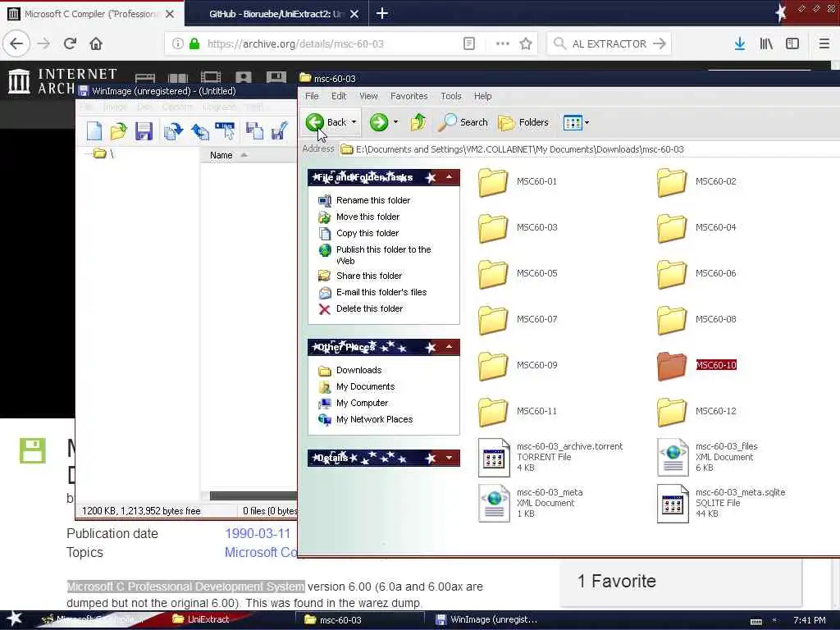Screen dimensions: 840x630
Task: Toggle the Folders pane in Explorer
Action: click(523, 123)
